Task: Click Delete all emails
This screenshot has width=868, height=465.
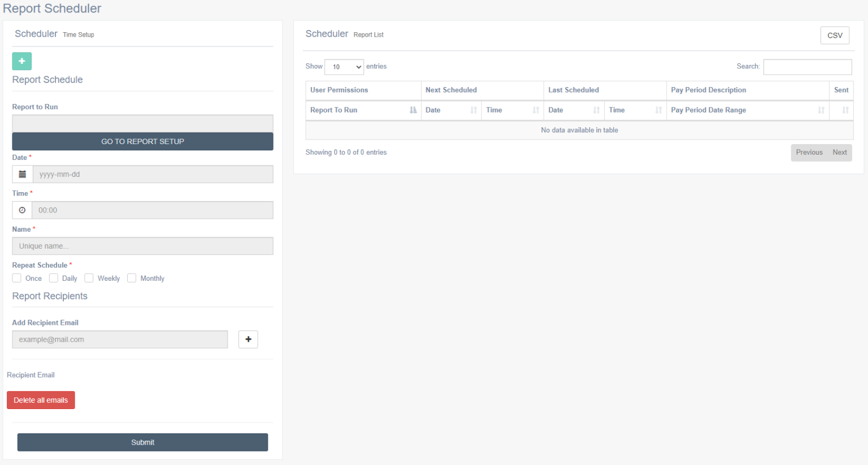Action: point(41,399)
